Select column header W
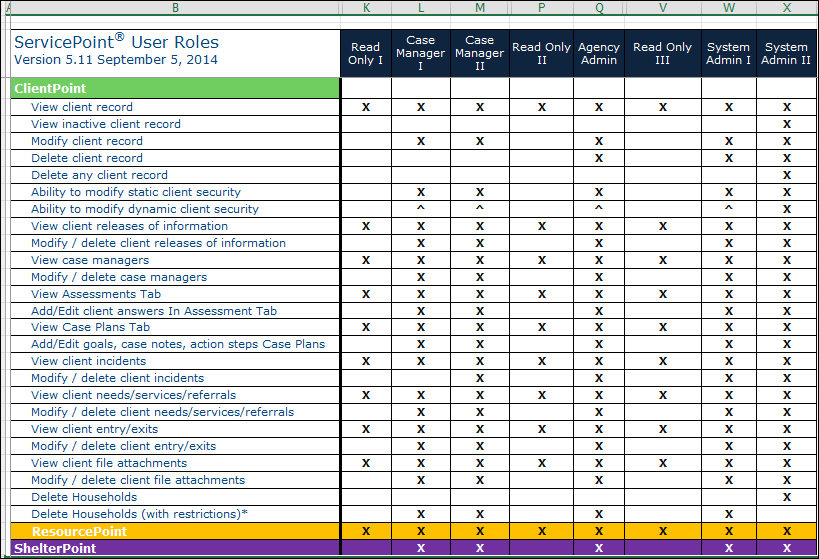Image resolution: width=819 pixels, height=559 pixels. [729, 7]
